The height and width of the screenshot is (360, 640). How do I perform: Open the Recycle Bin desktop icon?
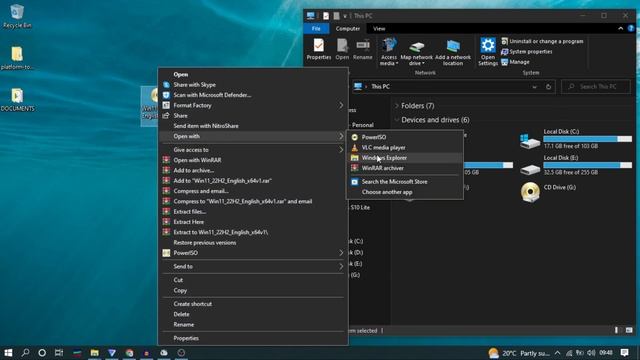(17, 16)
